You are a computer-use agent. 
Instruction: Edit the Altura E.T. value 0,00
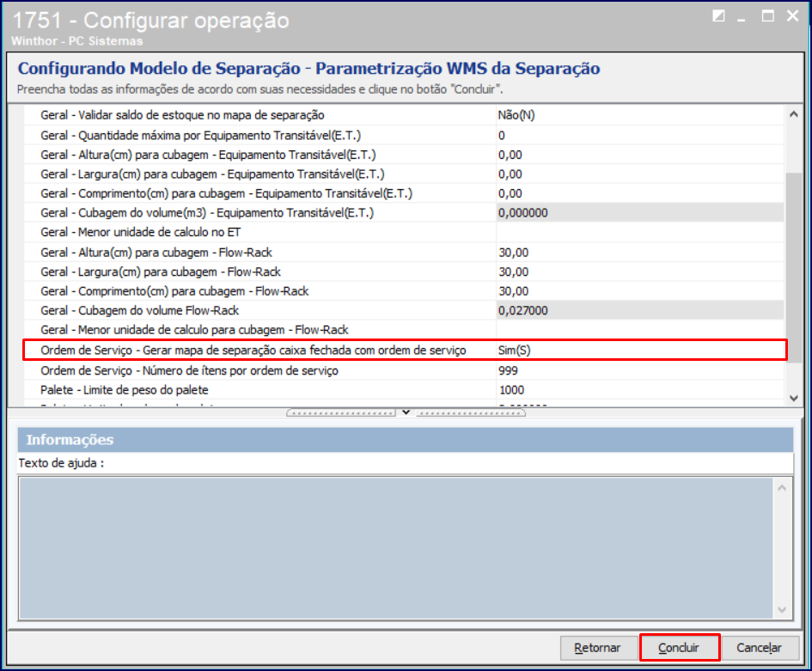(x=640, y=155)
